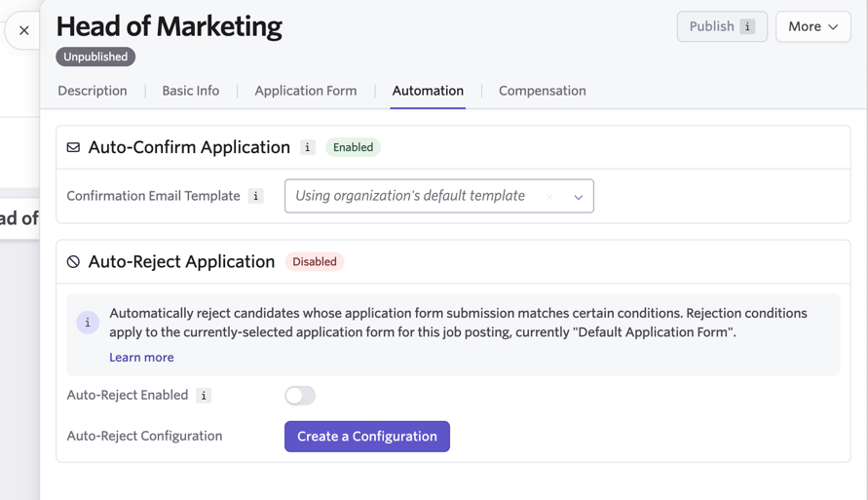Open the Basic Info tab
The width and height of the screenshot is (868, 500).
click(x=190, y=91)
